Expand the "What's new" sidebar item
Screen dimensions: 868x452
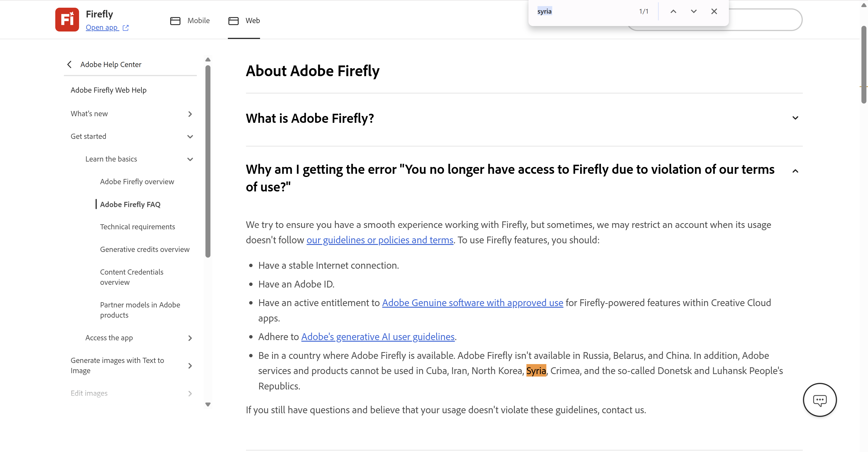click(190, 114)
